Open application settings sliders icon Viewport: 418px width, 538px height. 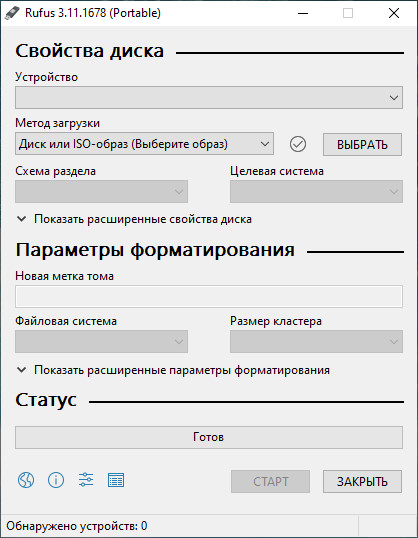86,480
